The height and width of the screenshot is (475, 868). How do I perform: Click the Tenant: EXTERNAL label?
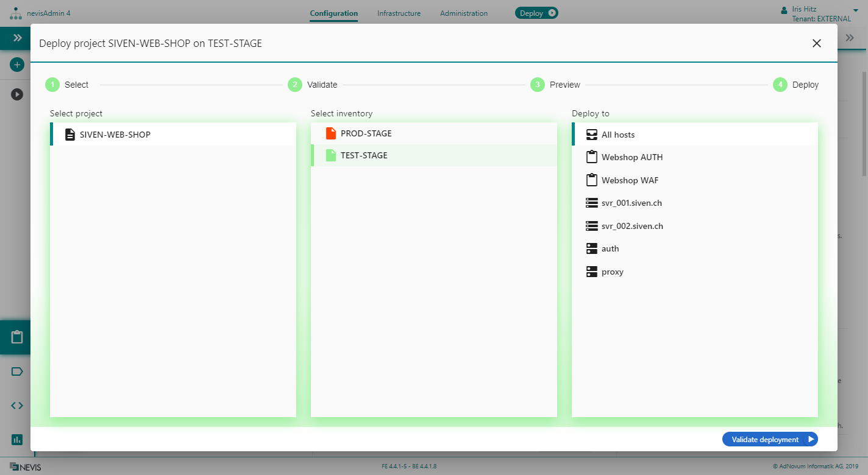tap(821, 19)
